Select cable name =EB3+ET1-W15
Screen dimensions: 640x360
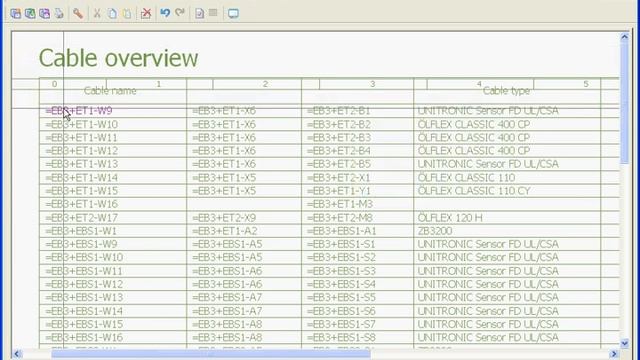(x=82, y=191)
